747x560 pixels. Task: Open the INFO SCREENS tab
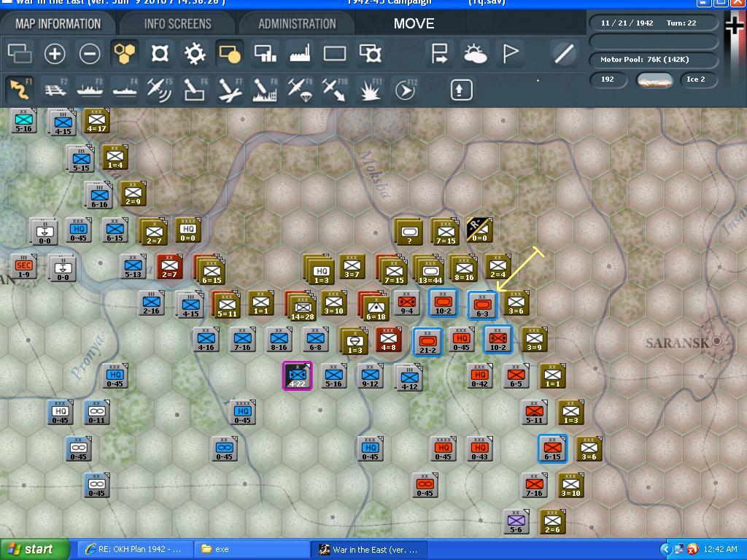click(x=178, y=24)
